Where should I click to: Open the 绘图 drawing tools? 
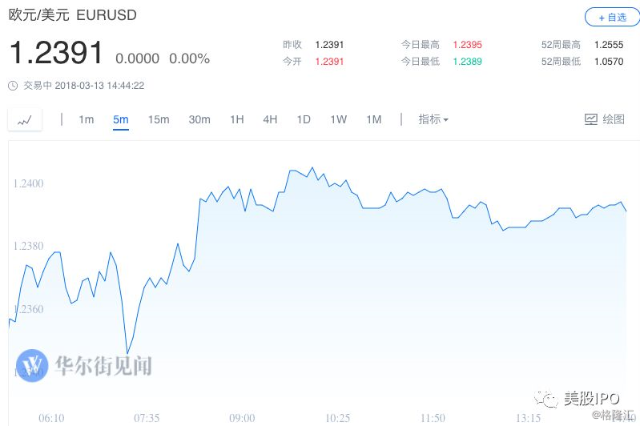604,120
